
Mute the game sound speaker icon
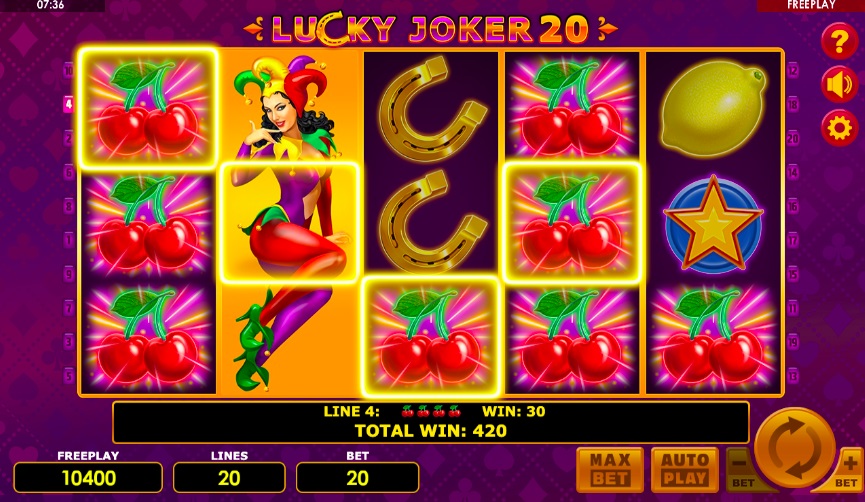pos(839,85)
